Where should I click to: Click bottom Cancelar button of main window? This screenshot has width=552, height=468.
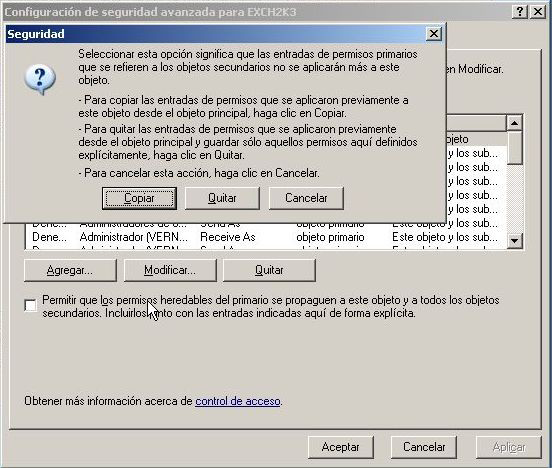pos(424,447)
